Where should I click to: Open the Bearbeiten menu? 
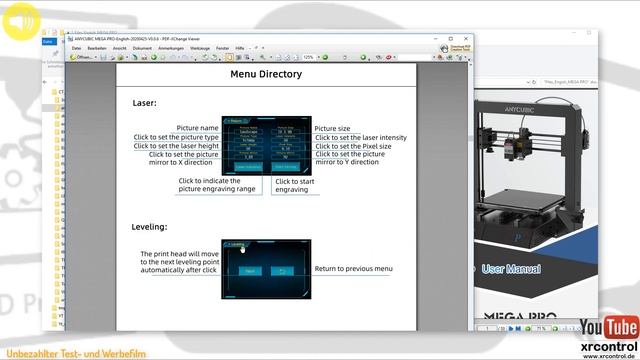click(x=97, y=48)
